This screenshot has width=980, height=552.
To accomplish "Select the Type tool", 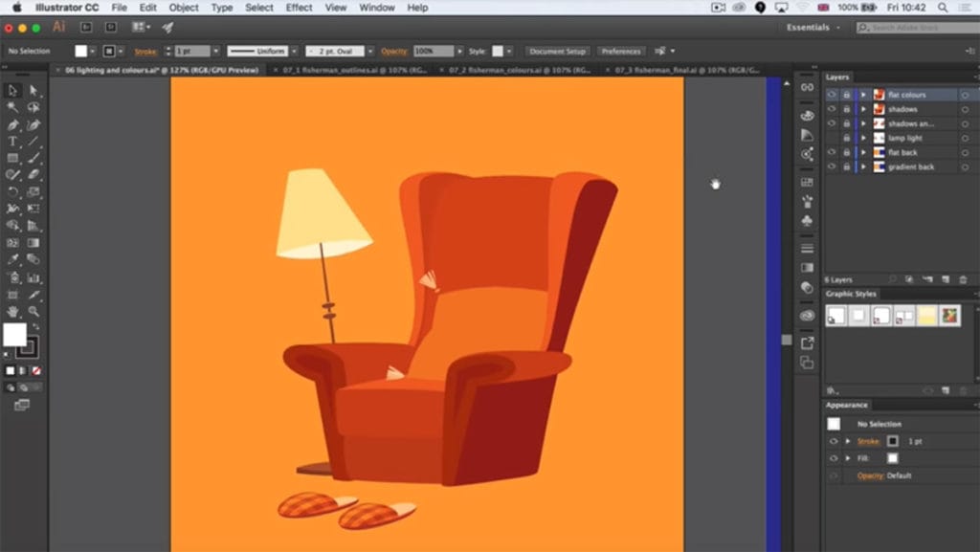I will pos(11,142).
